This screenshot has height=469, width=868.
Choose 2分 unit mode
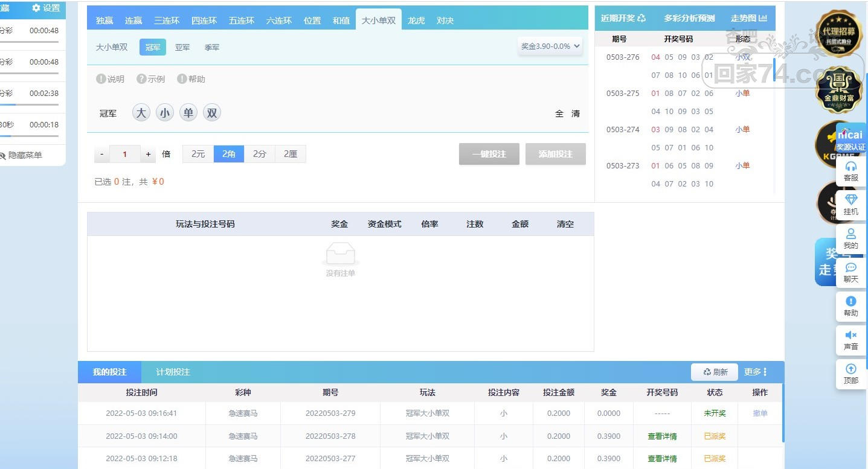pyautogui.click(x=260, y=154)
